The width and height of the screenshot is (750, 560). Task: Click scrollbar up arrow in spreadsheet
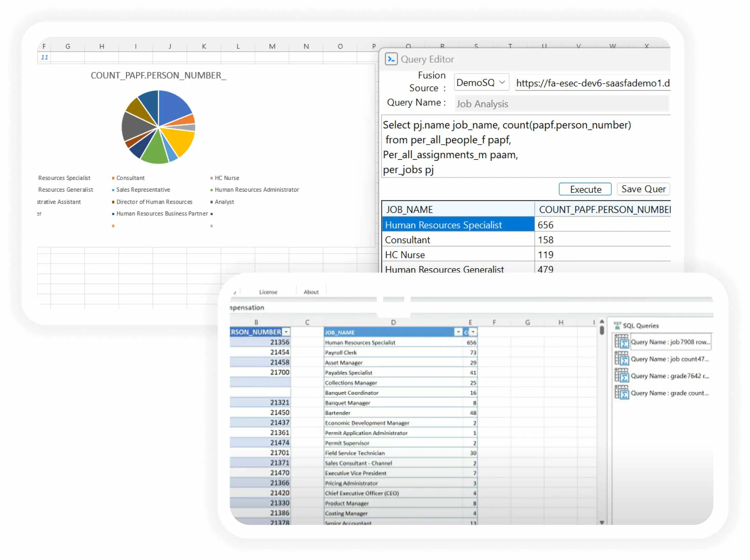[x=602, y=321]
